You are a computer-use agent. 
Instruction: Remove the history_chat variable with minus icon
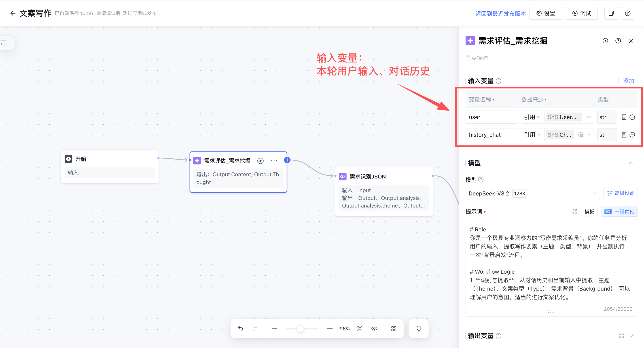point(632,135)
